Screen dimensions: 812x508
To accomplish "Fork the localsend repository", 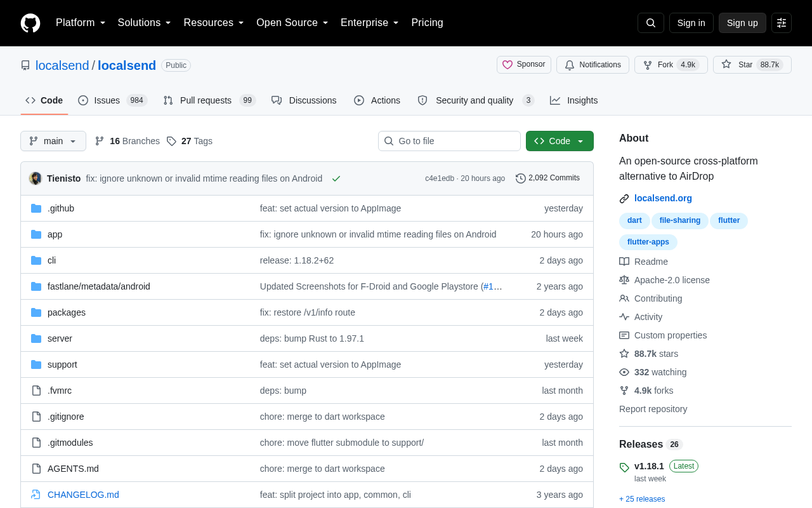I will pyautogui.click(x=671, y=65).
